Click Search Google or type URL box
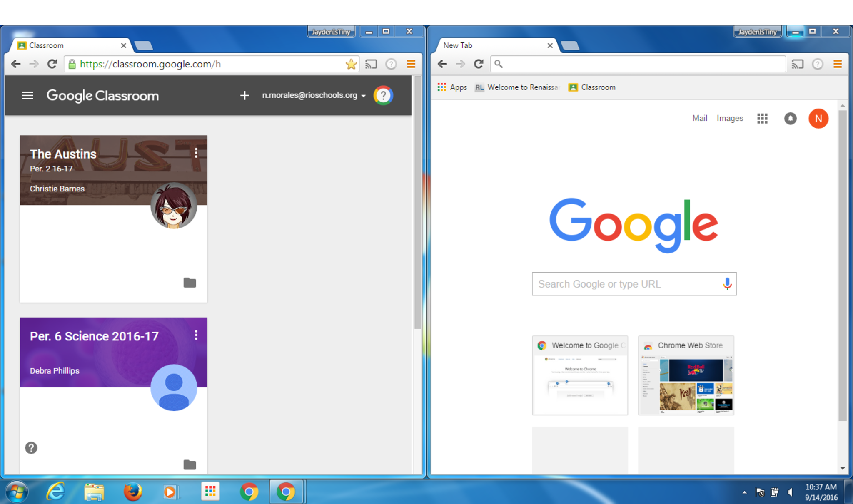This screenshot has height=504, width=853. (x=625, y=284)
